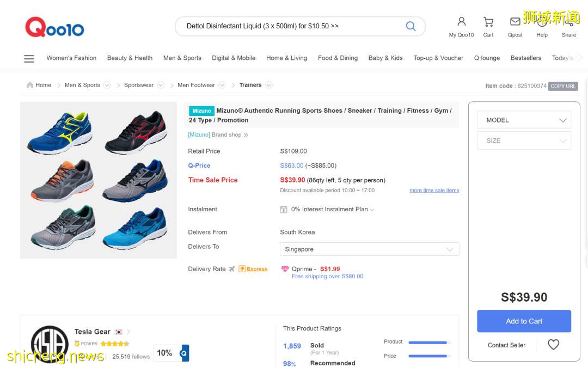
Task: Follow the more time sale items link
Action: [x=434, y=191]
